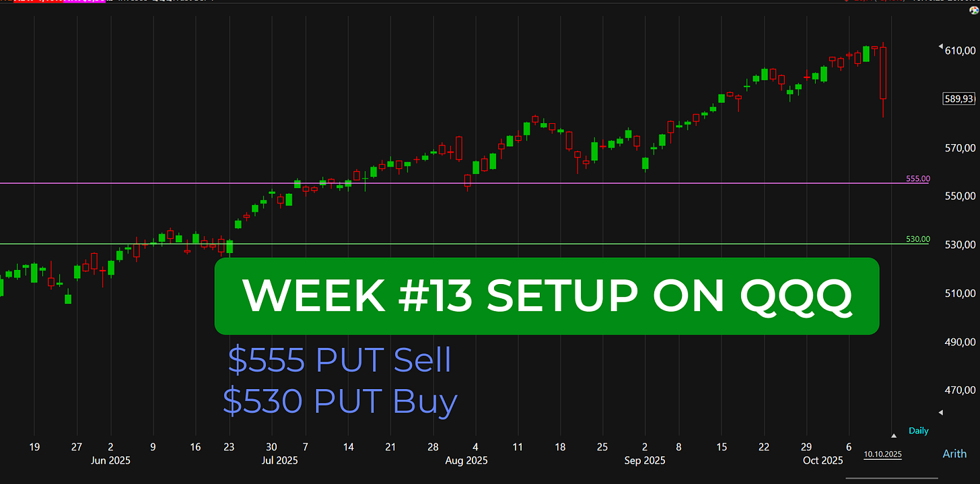Click the up arrow above the 10.10.2025 date
Image resolution: width=980 pixels, height=484 pixels.
pyautogui.click(x=894, y=436)
